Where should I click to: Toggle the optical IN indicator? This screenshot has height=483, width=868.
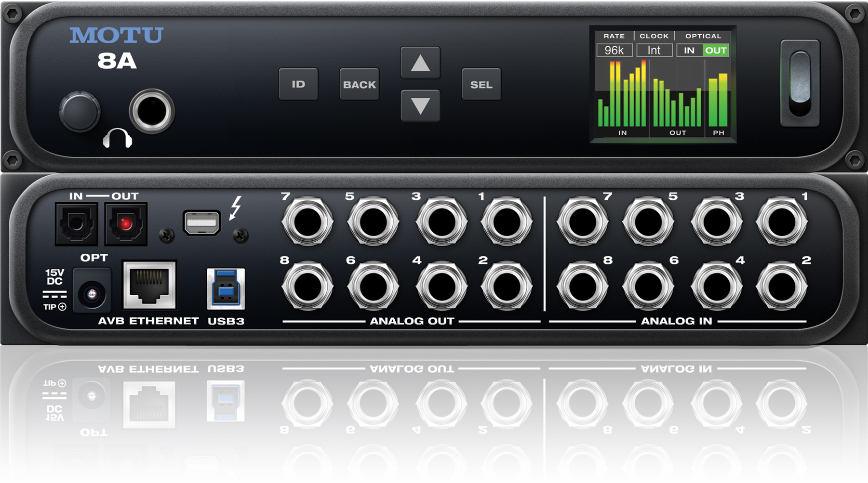(689, 51)
